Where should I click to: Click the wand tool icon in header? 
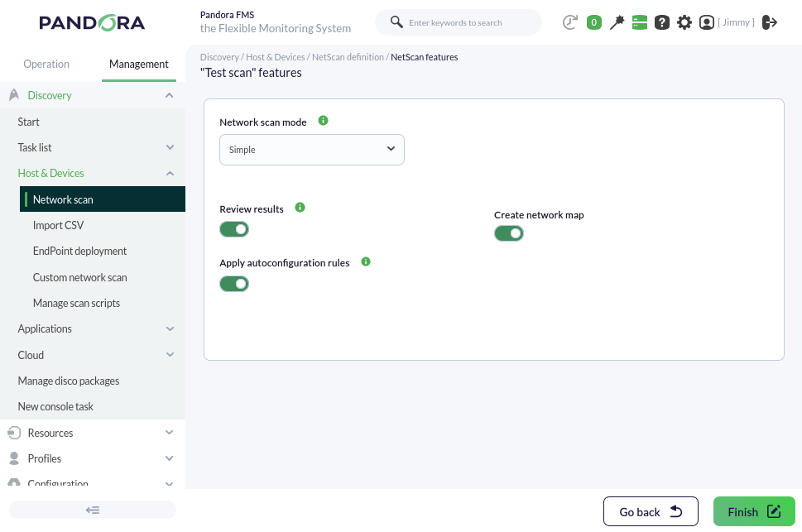tap(617, 22)
